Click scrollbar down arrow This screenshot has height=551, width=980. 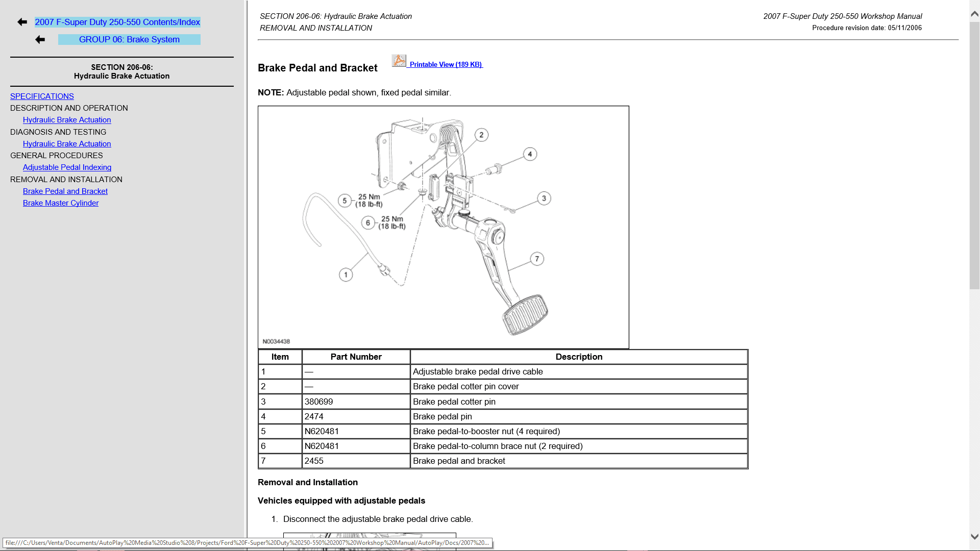[974, 537]
